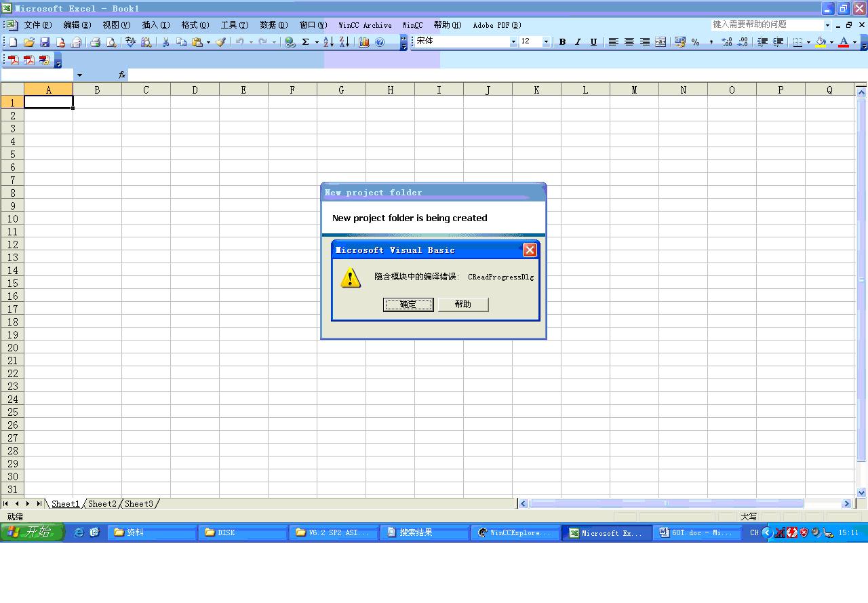Image resolution: width=868 pixels, height=603 pixels.
Task: Click the New blank workbook icon
Action: pos(13,42)
